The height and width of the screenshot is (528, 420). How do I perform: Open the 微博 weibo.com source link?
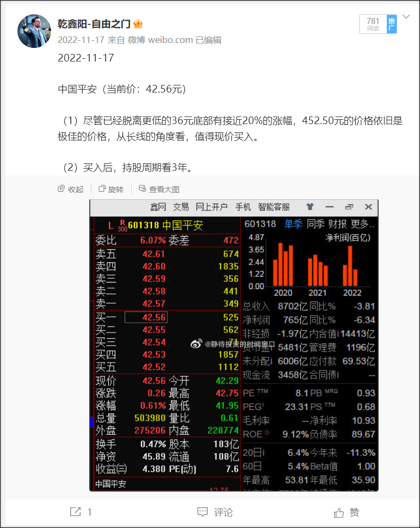pos(160,40)
